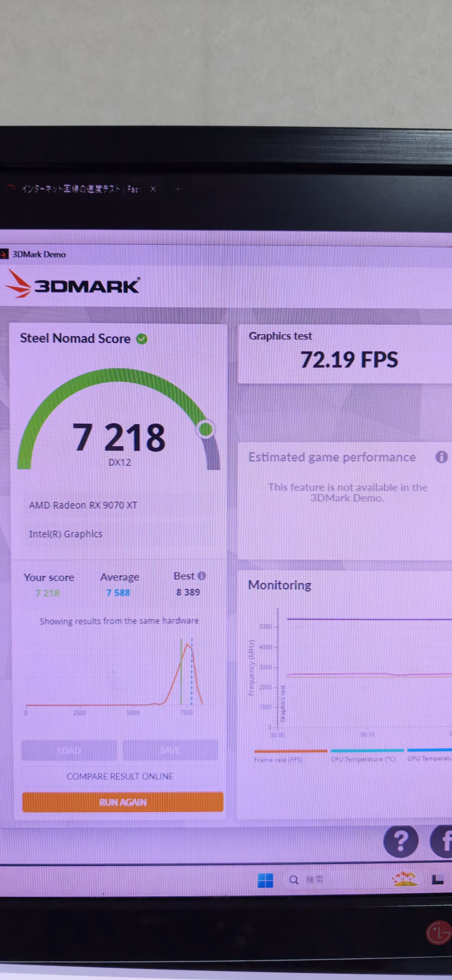452x980 pixels.
Task: Click the Best score value 8 389
Action: [188, 592]
